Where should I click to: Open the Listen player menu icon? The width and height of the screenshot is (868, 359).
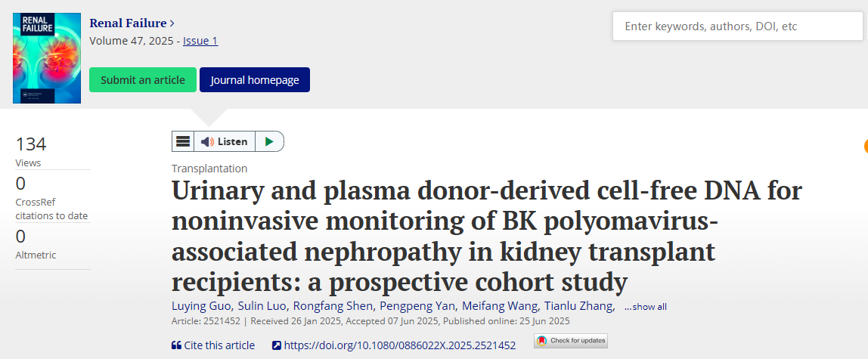(183, 141)
